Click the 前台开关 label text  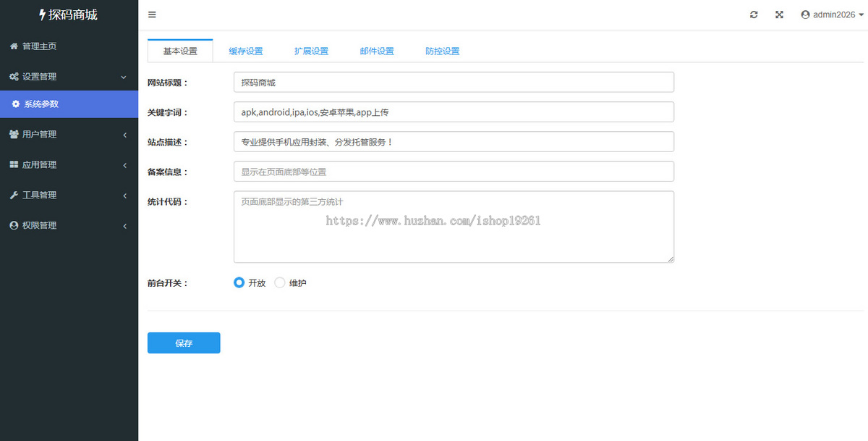tap(168, 283)
